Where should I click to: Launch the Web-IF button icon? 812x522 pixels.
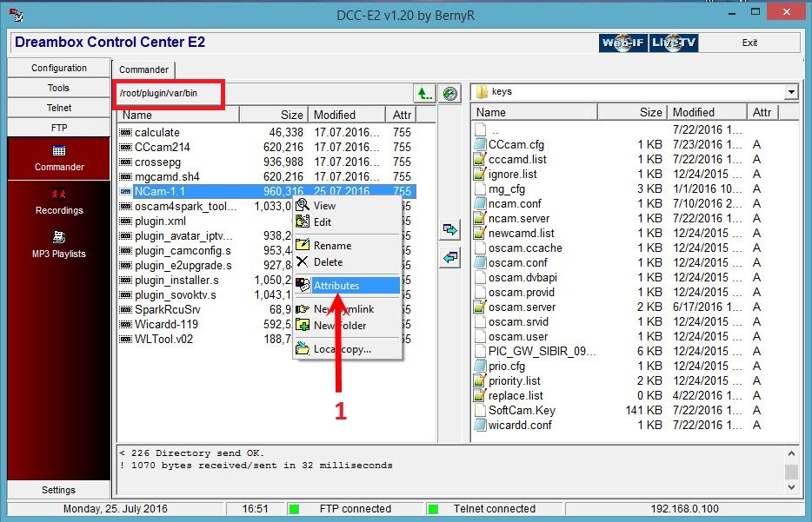coord(623,43)
